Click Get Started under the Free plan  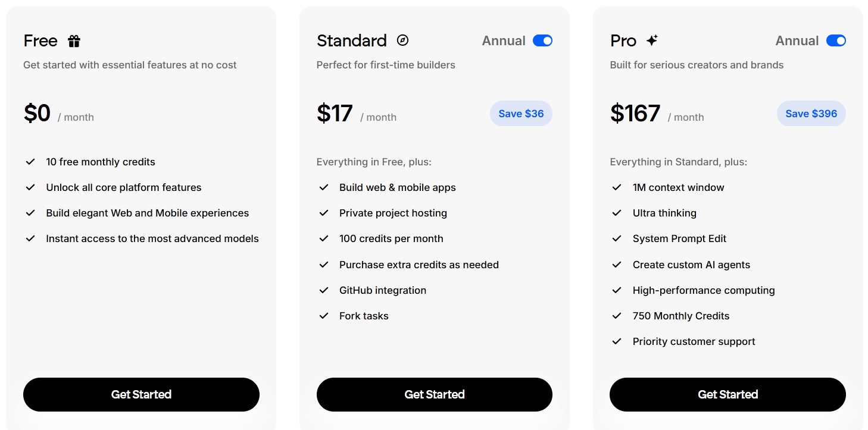[141, 394]
